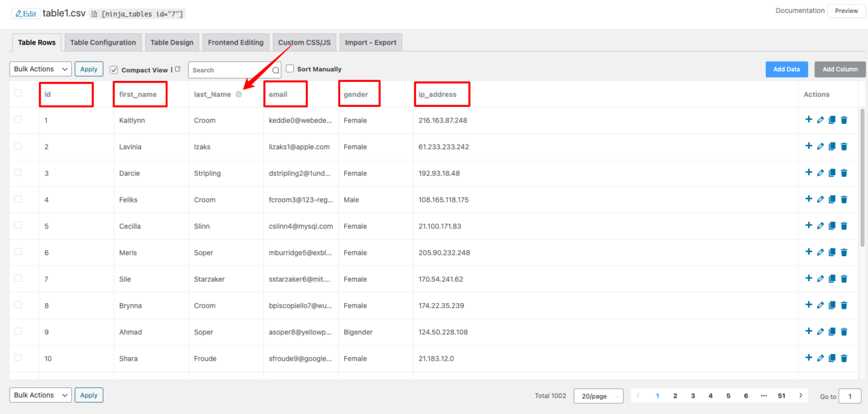Open last_Name column settings gear
Viewport: 868px width, 414px height.
[238, 94]
